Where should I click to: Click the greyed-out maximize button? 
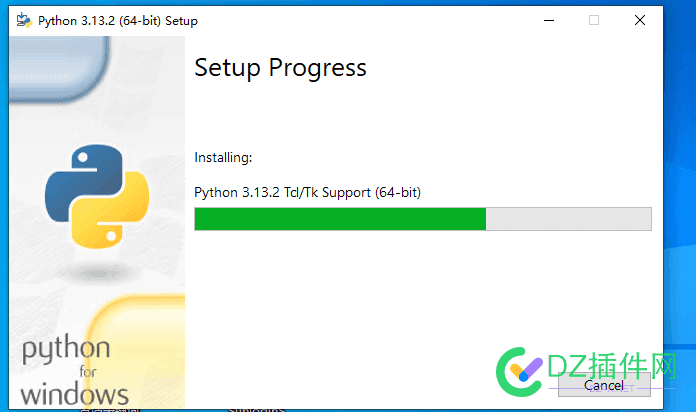point(594,20)
